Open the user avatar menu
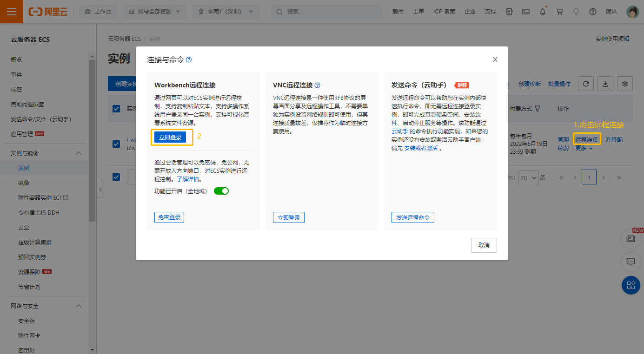 tap(633, 12)
